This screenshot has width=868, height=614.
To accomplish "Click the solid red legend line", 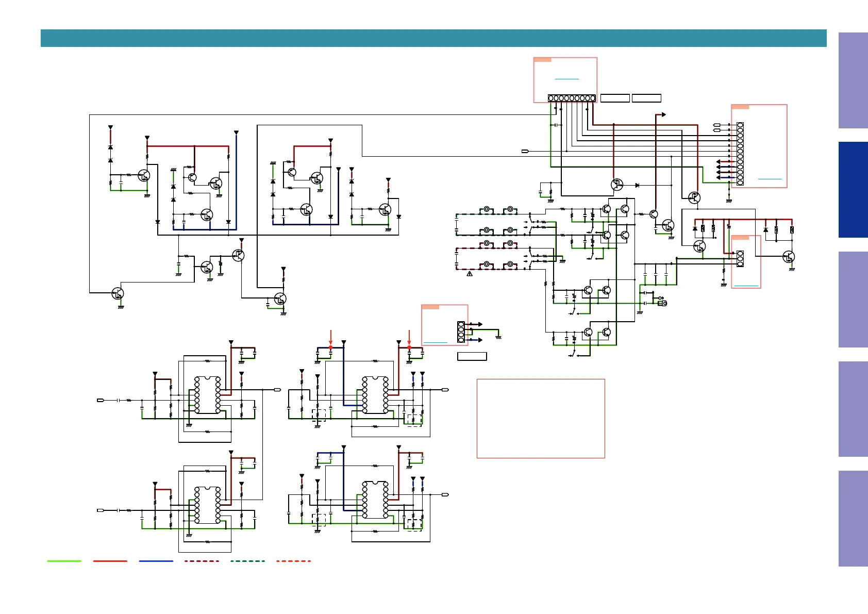I will (x=110, y=561).
